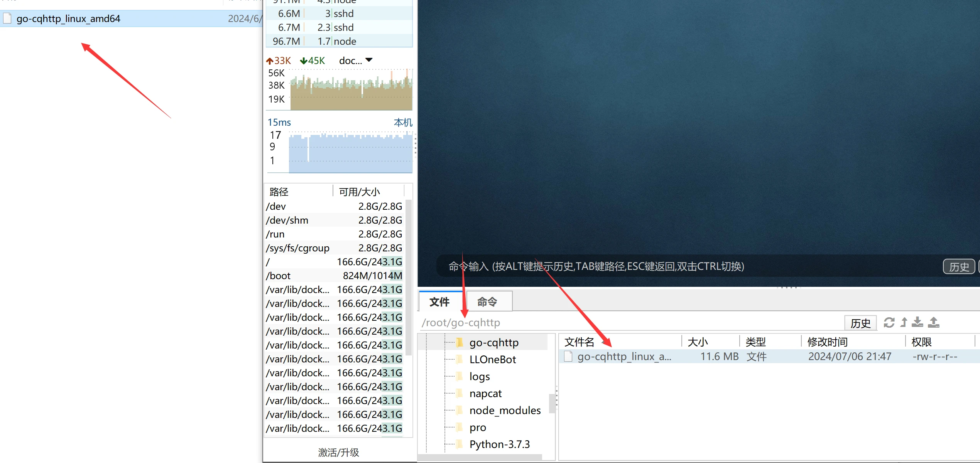Click the LLOneBot folder icon
Image resolution: width=980 pixels, height=463 pixels.
click(460, 359)
